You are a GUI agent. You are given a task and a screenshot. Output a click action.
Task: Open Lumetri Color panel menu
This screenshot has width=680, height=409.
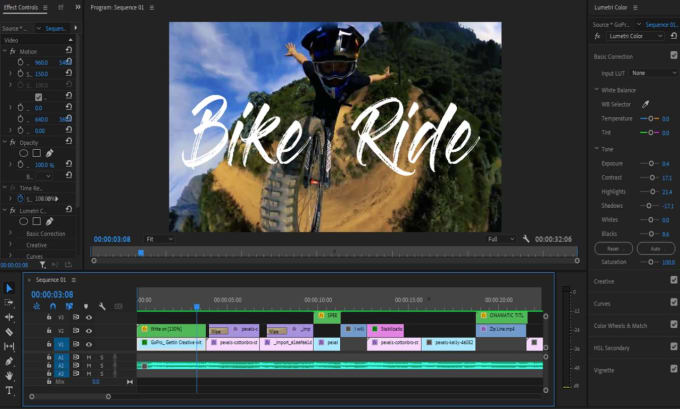click(635, 7)
